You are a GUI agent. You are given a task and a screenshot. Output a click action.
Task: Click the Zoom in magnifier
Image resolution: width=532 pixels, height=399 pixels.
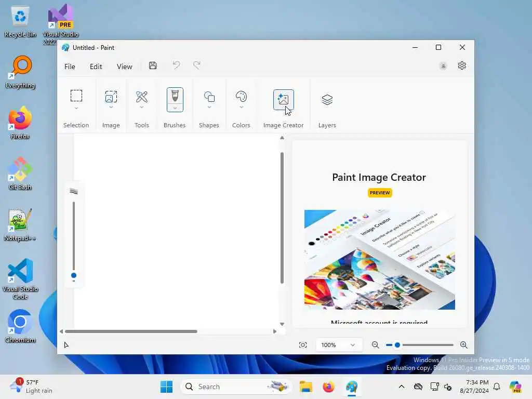pyautogui.click(x=464, y=345)
